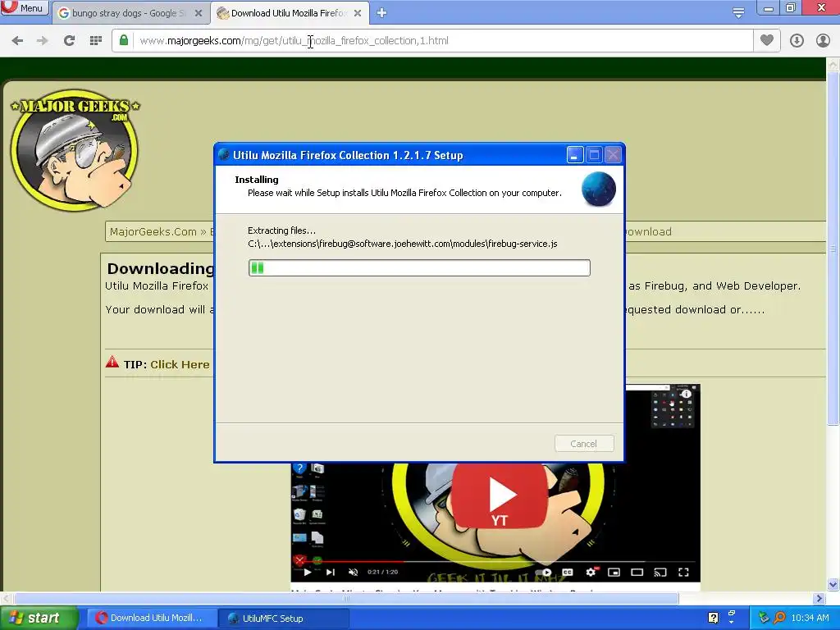Click the Major Geeks logo
The width and height of the screenshot is (840, 630).
[x=75, y=150]
